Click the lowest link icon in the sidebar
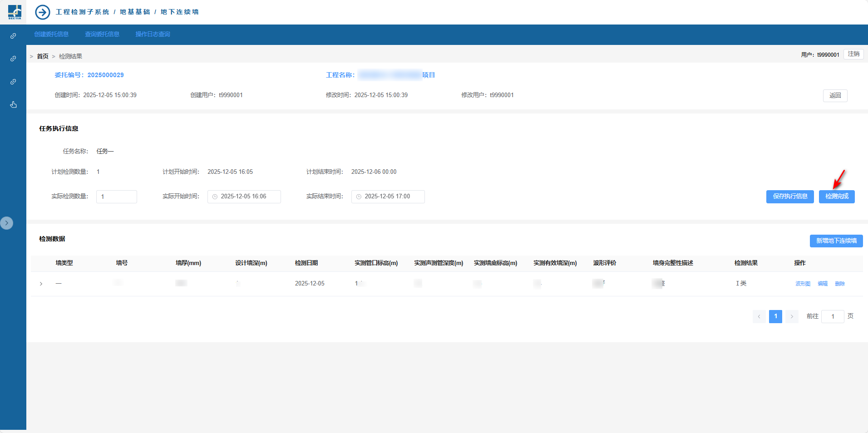Viewport: 868px width, 433px height. click(x=13, y=82)
